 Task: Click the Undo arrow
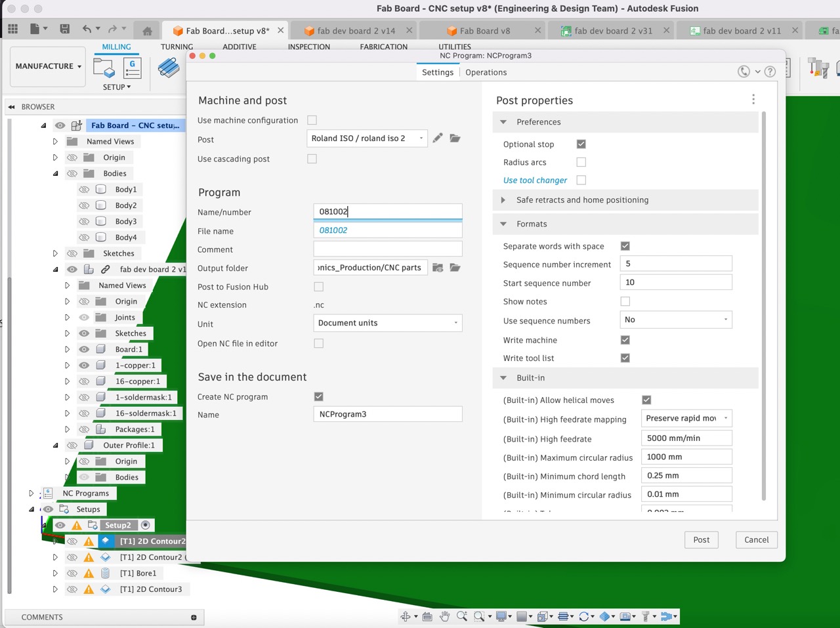point(87,29)
